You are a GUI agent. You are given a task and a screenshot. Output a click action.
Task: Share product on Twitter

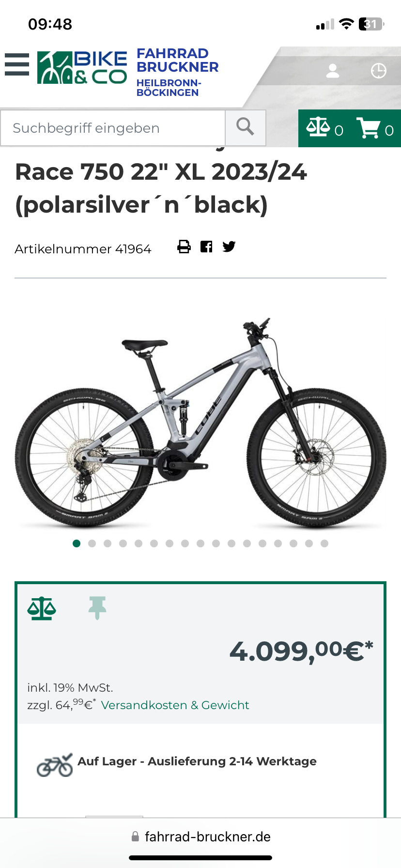coord(229,247)
